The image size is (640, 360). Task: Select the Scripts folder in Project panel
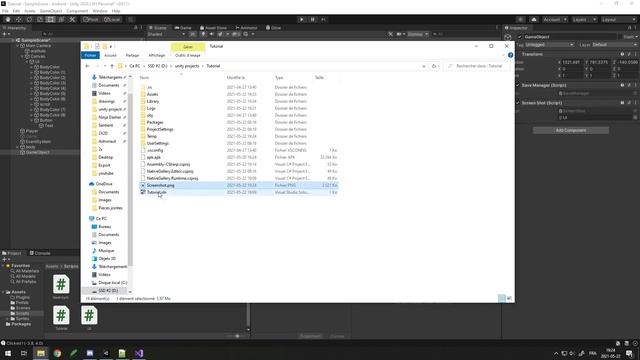pyautogui.click(x=22, y=313)
